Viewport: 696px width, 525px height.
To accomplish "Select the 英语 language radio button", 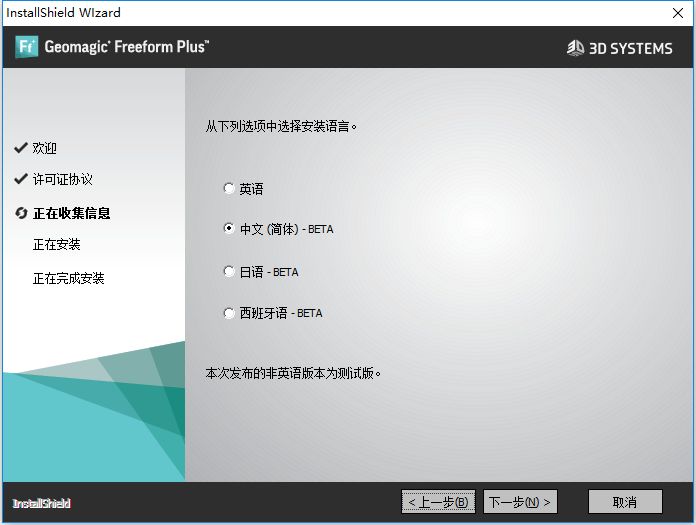I will tap(229, 189).
